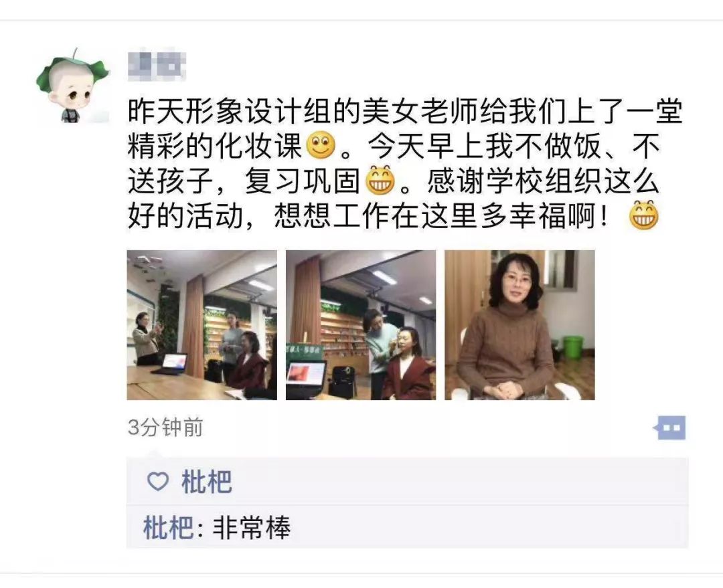
Task: Tap the 3分钟前 timestamp
Action: pos(165,427)
